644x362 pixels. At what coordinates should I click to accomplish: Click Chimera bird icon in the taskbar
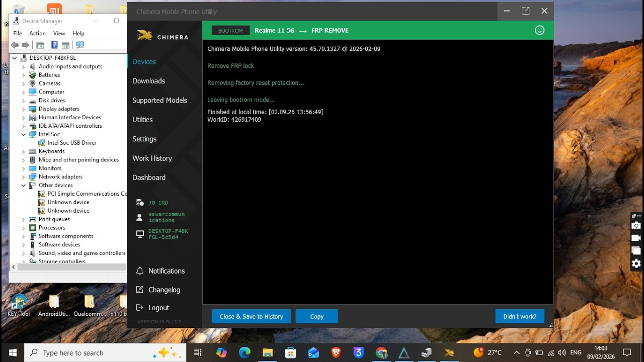coord(449,352)
